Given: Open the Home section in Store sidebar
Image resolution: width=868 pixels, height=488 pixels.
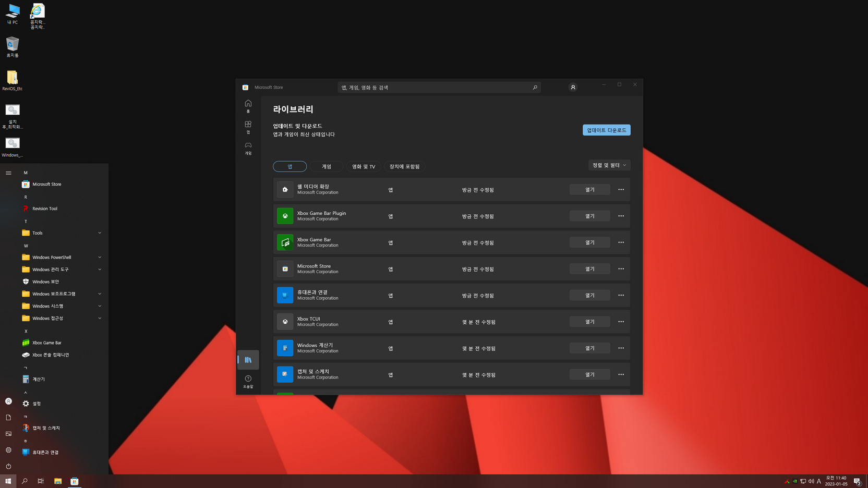Looking at the screenshot, I should (x=248, y=106).
